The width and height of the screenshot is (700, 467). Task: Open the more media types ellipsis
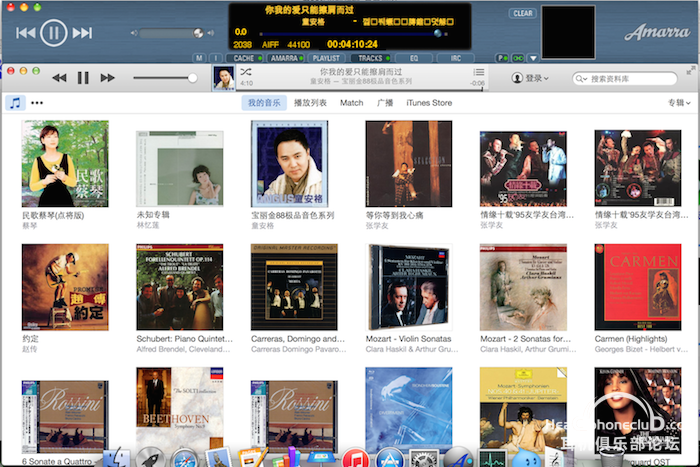tap(37, 103)
